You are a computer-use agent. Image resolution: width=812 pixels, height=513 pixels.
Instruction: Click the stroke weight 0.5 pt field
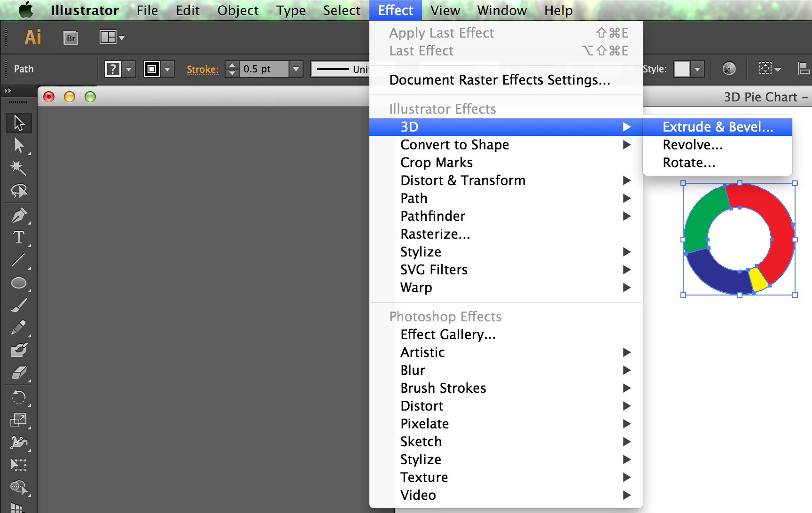[264, 69]
